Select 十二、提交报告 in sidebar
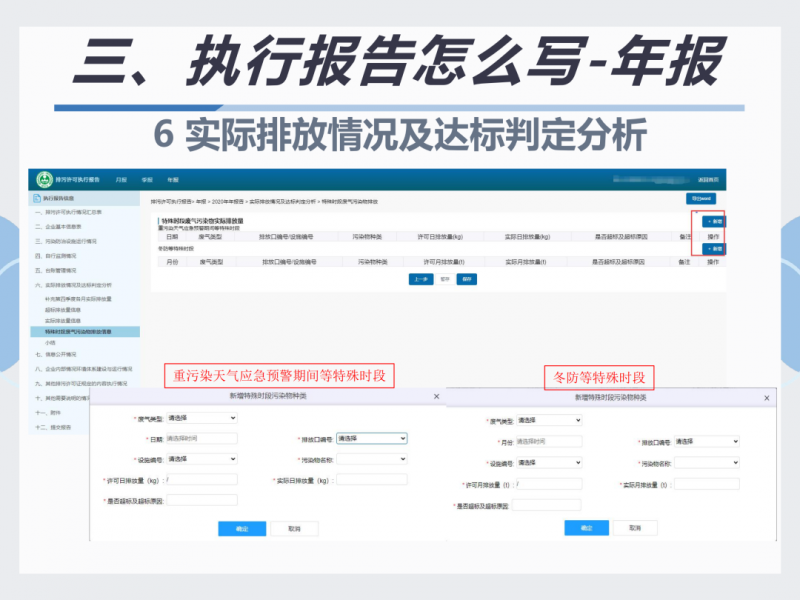The width and height of the screenshot is (800, 600). [53, 428]
